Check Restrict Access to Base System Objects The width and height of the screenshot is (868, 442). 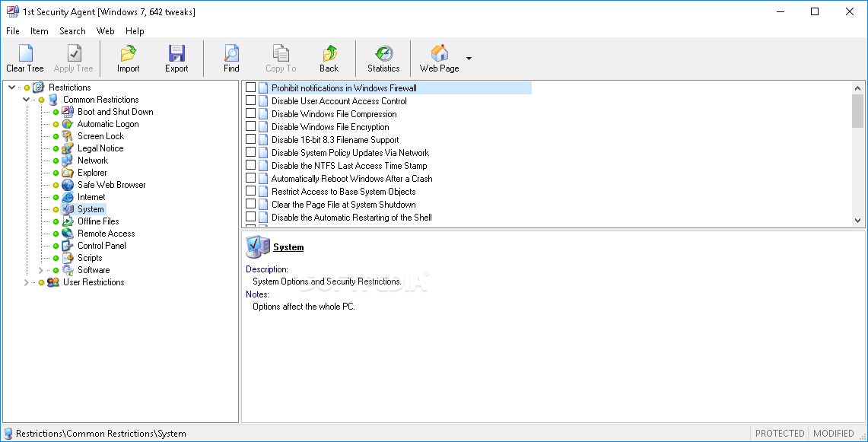pos(251,191)
